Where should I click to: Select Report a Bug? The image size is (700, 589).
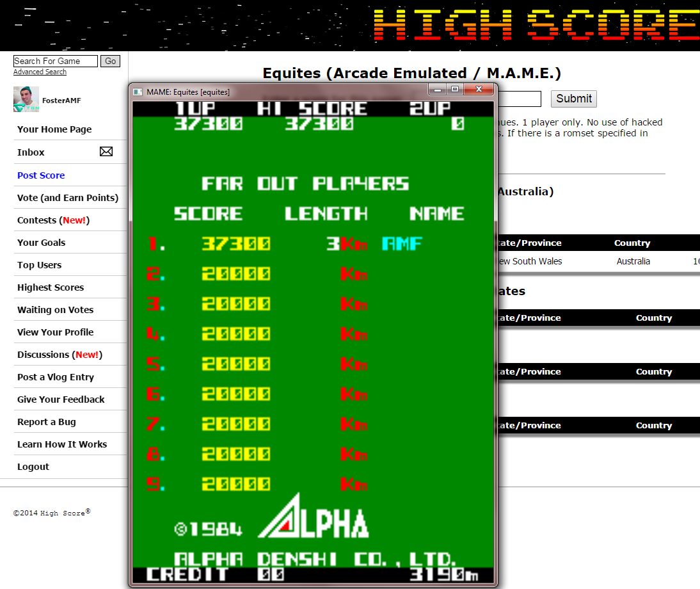tap(47, 421)
